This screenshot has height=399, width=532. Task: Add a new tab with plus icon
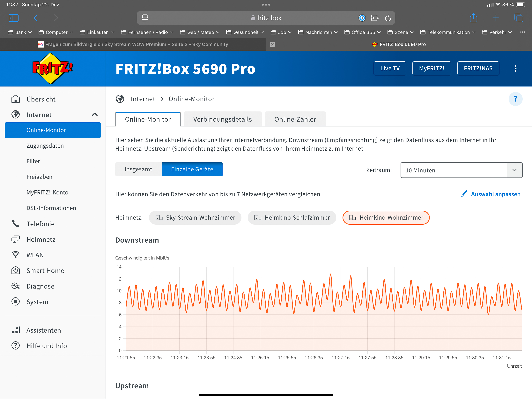coord(496,18)
